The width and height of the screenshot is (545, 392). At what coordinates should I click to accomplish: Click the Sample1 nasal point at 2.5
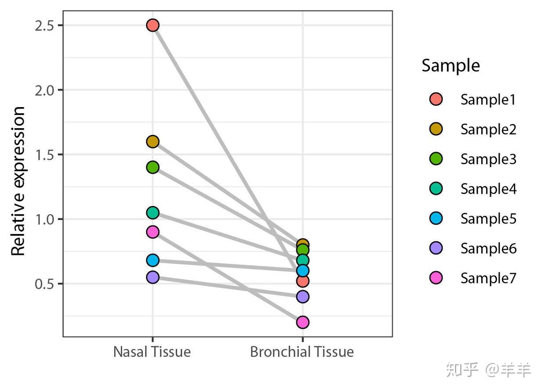(x=153, y=25)
